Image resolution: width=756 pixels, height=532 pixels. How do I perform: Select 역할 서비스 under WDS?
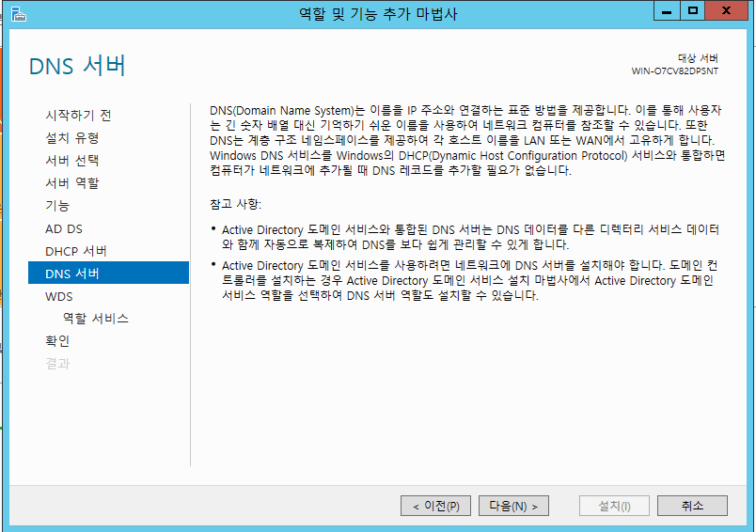point(95,319)
